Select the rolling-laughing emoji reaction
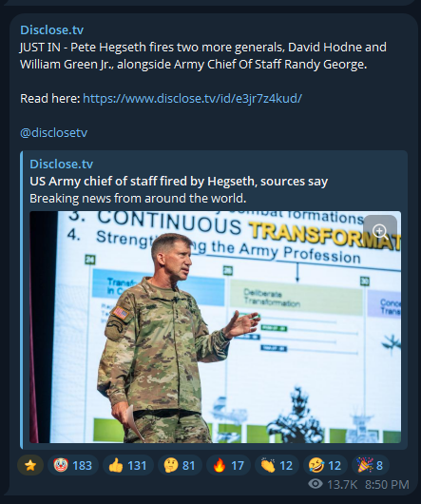 pyautogui.click(x=325, y=465)
